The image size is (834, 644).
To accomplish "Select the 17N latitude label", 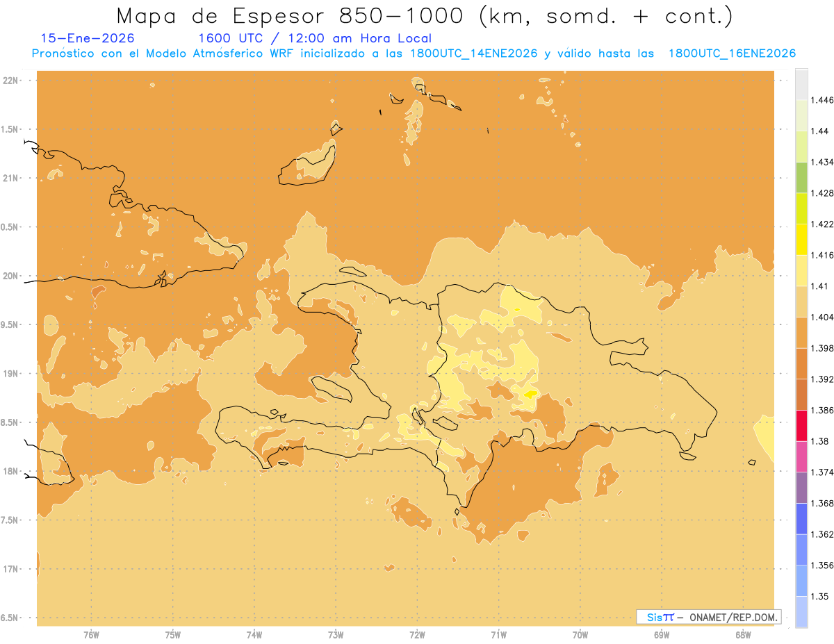I will 10,570.
